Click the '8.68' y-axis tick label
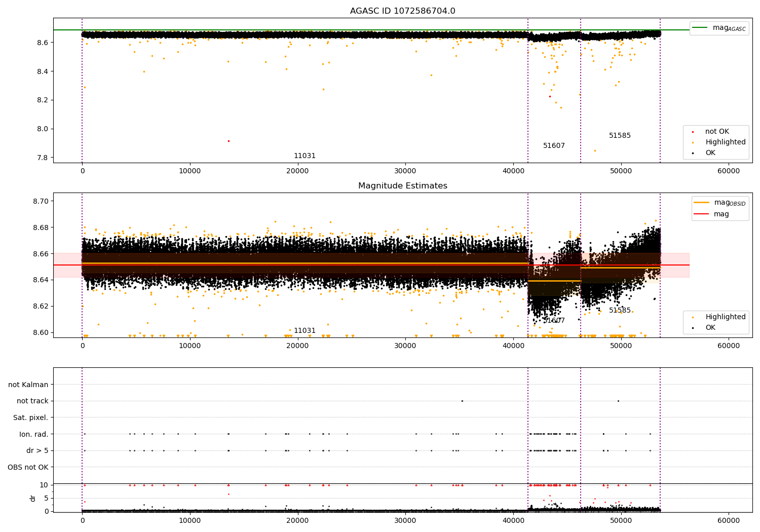The height and width of the screenshot is (532, 760). [x=41, y=228]
